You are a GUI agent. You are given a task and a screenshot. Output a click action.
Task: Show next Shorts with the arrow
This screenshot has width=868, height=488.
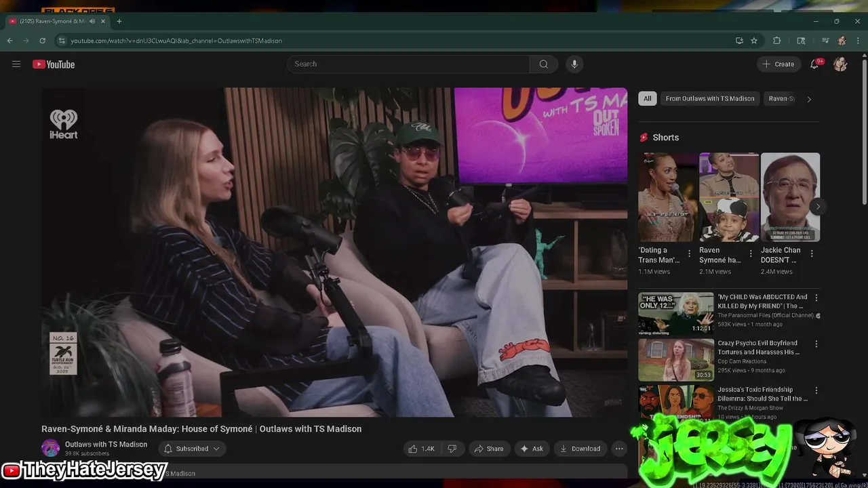(818, 207)
